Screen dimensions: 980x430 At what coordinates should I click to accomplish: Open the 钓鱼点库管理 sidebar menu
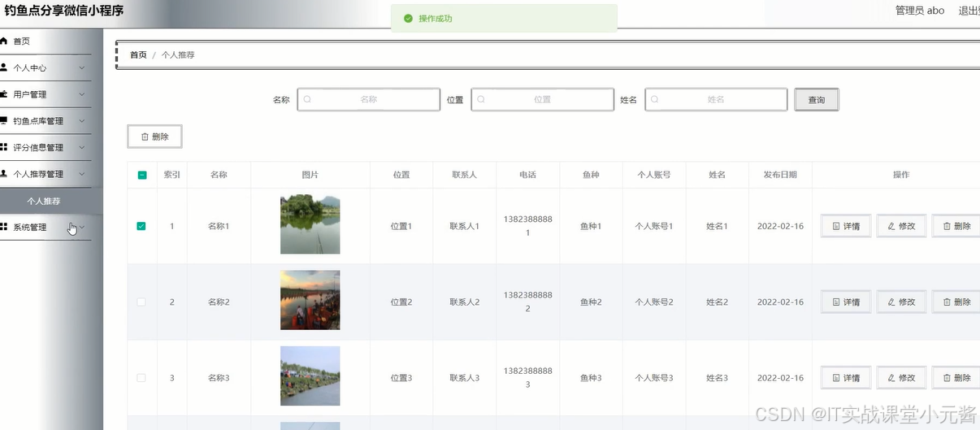point(45,120)
